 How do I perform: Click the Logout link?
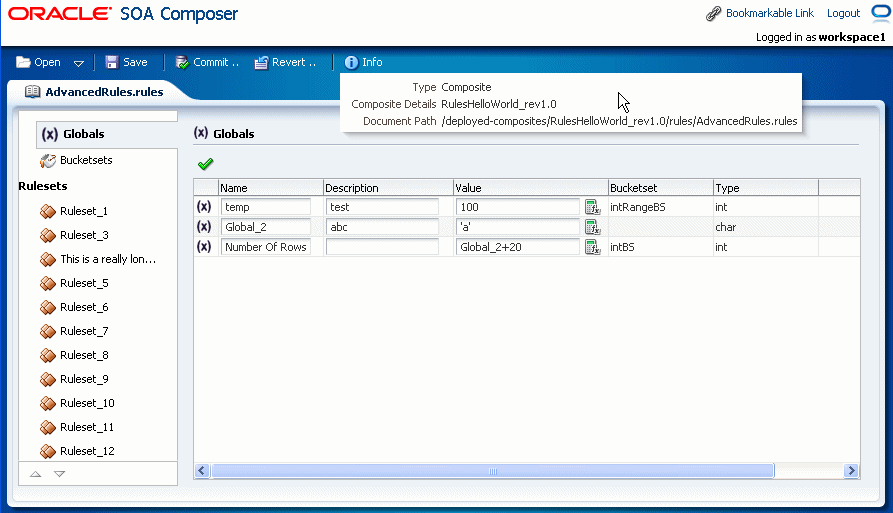[843, 13]
